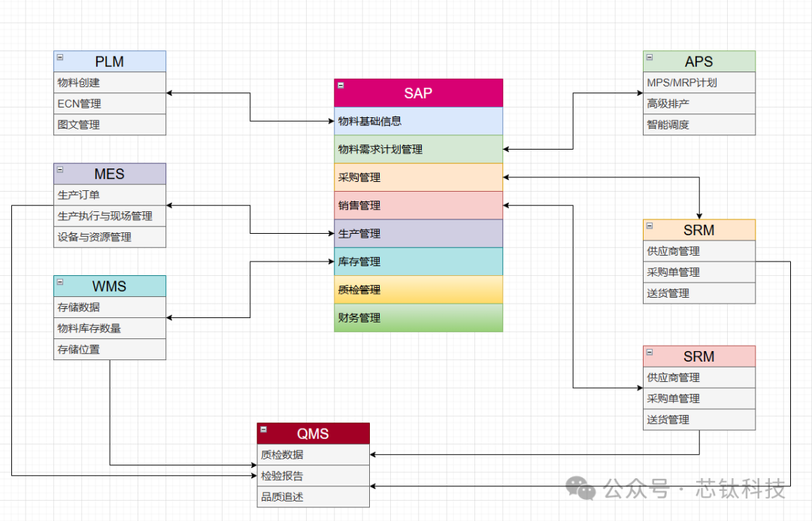Select the ECN管理 item in PLM

pyautogui.click(x=110, y=104)
